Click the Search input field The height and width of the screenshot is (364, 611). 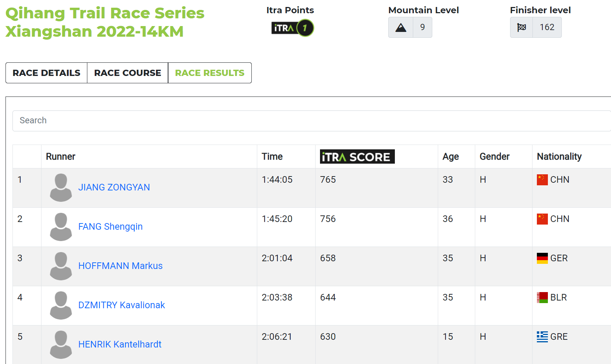click(x=312, y=121)
